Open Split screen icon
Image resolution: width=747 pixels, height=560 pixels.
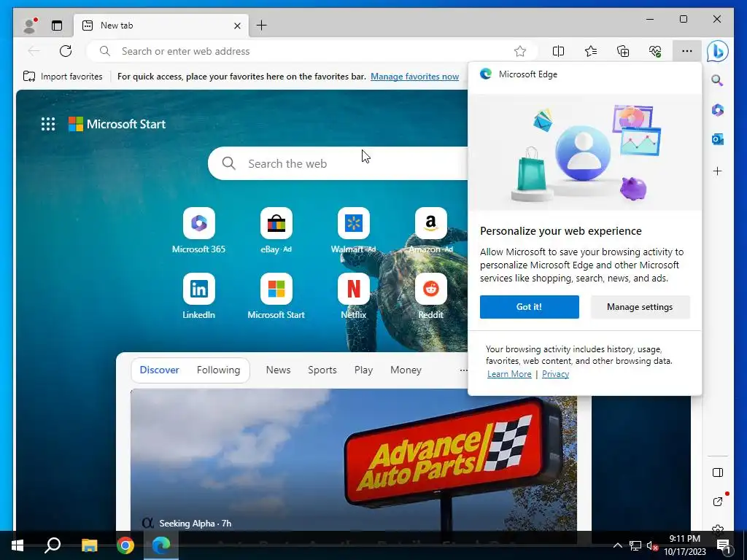click(558, 51)
